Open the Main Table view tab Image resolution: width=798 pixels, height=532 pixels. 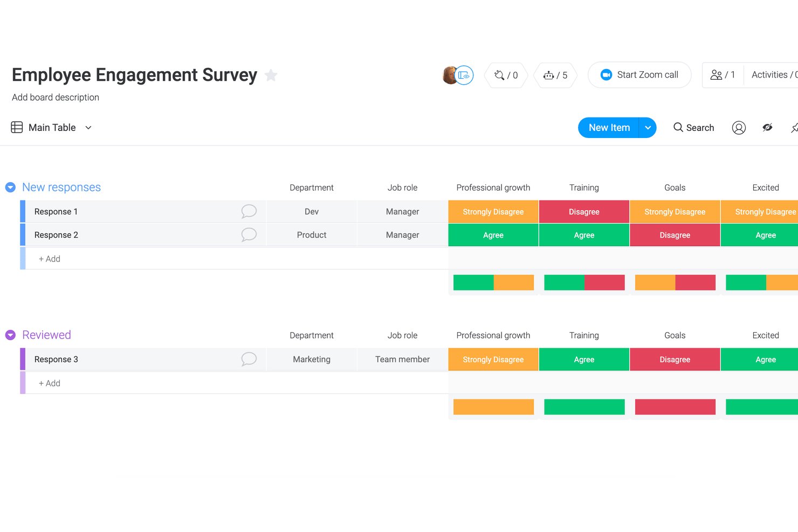(x=52, y=128)
